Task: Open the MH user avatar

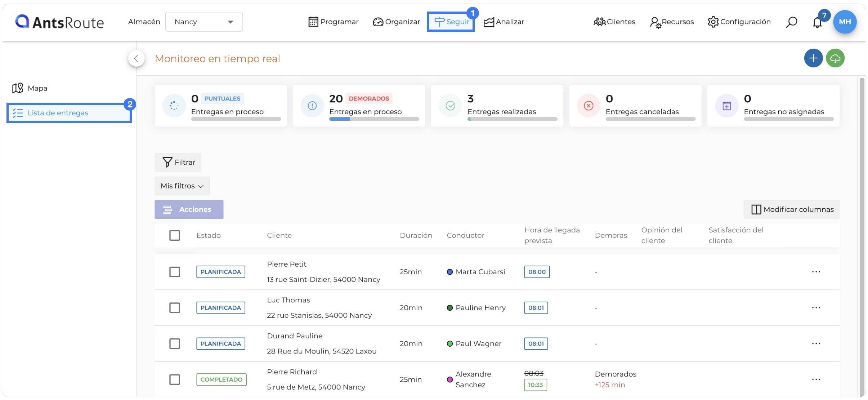Action: coord(845,22)
